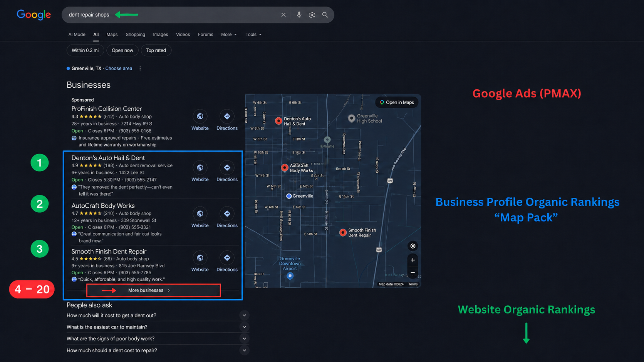
Task: Open ProFinish Collision Center listing title
Action: tap(107, 109)
